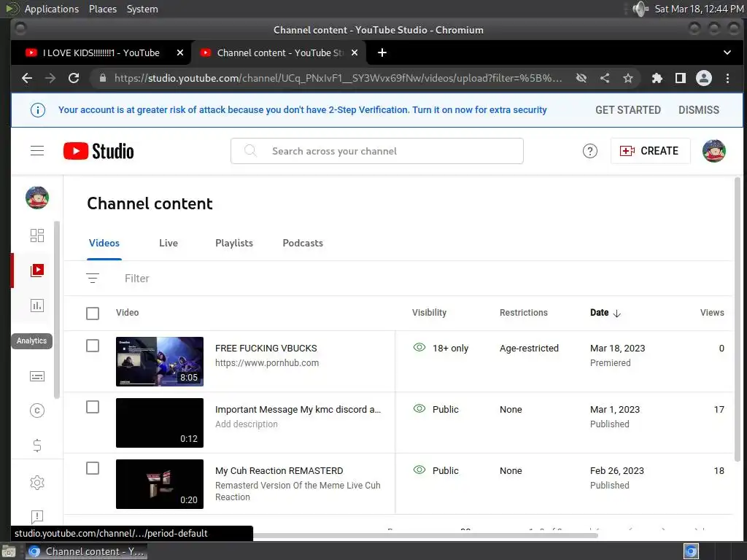The image size is (747, 560).
Task: Switch to Playlists tab
Action: click(234, 243)
